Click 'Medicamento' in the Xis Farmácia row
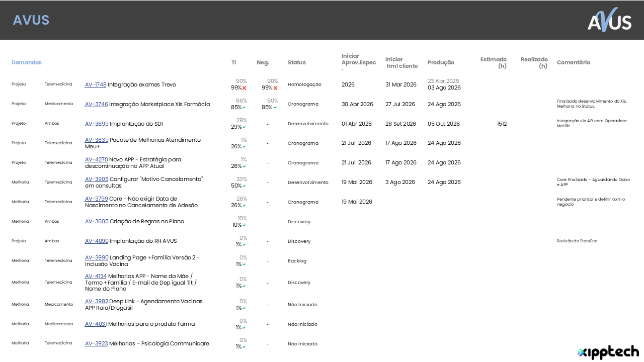This screenshot has width=644, height=362. point(59,104)
